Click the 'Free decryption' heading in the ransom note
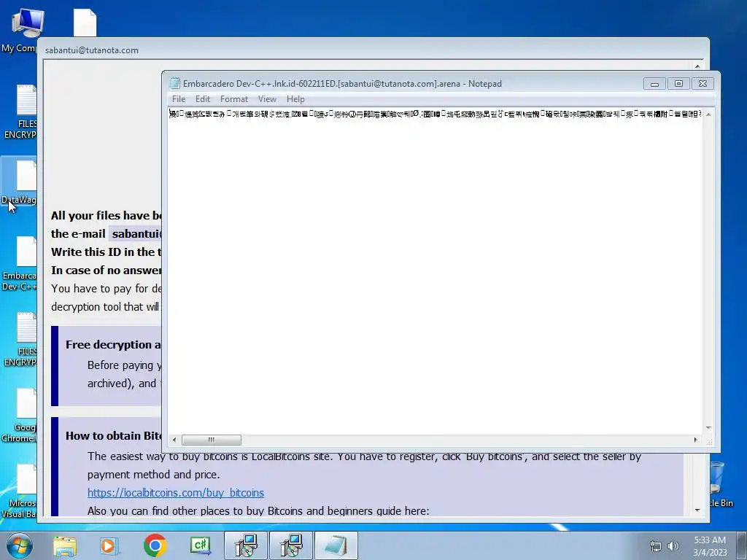 coord(113,344)
